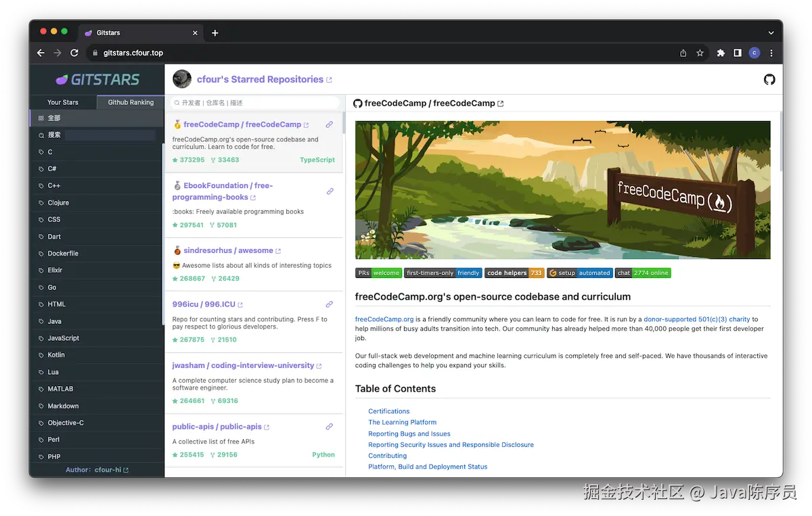Filter by the Go tag
This screenshot has width=812, height=516.
[x=97, y=287]
